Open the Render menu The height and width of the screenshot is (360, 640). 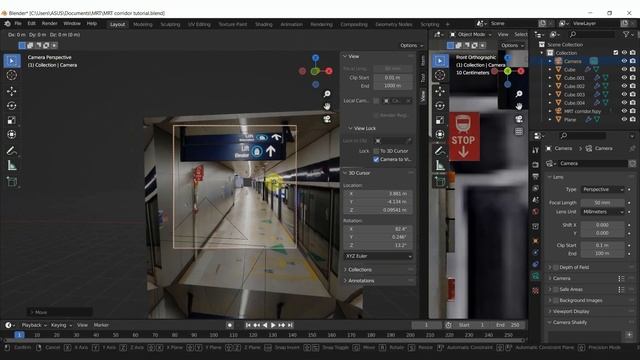tap(49, 24)
